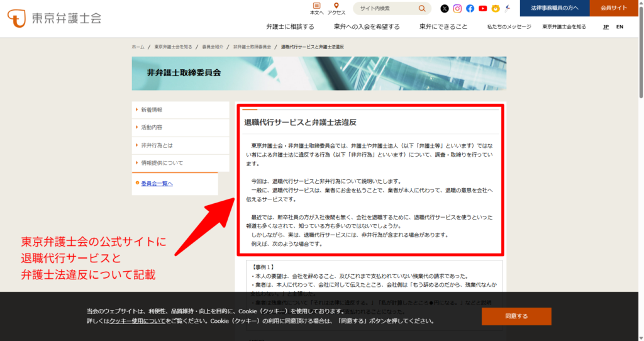
Task: Click the 非弁護士取締委員会 banner heading
Action: [184, 73]
